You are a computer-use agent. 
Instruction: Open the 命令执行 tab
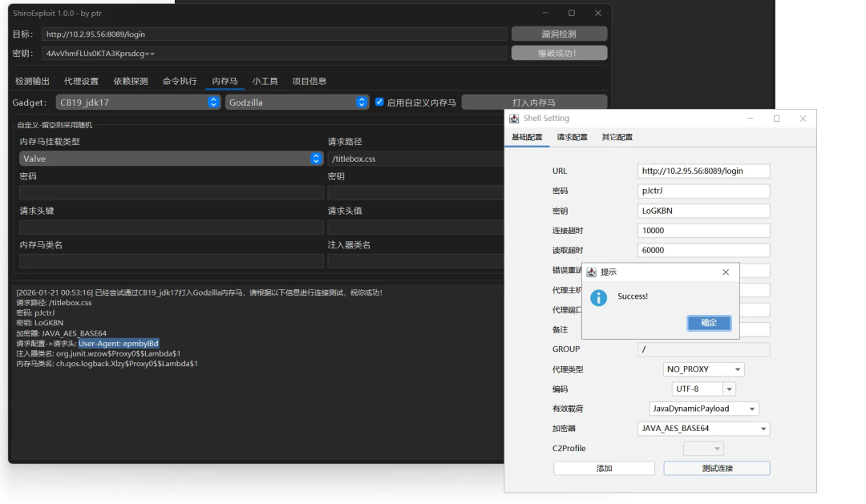(x=180, y=81)
